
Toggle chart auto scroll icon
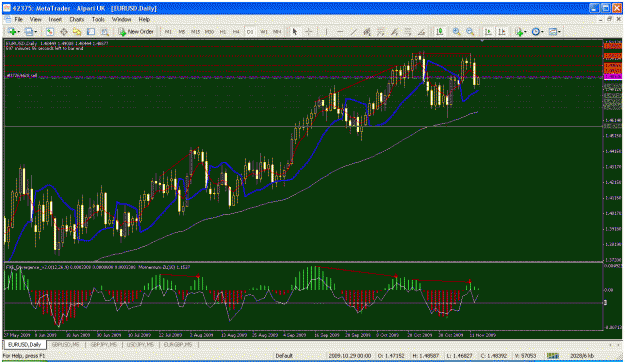pyautogui.click(x=488, y=31)
